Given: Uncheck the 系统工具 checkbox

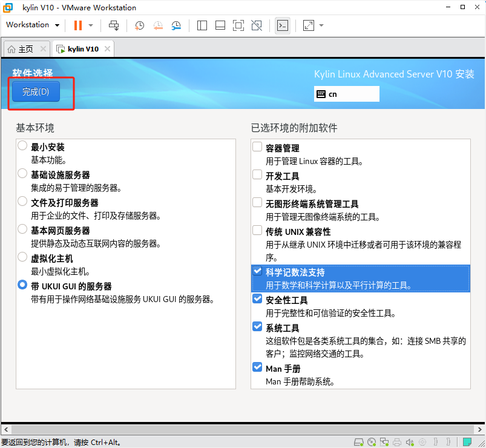Looking at the screenshot, I should pyautogui.click(x=257, y=326).
